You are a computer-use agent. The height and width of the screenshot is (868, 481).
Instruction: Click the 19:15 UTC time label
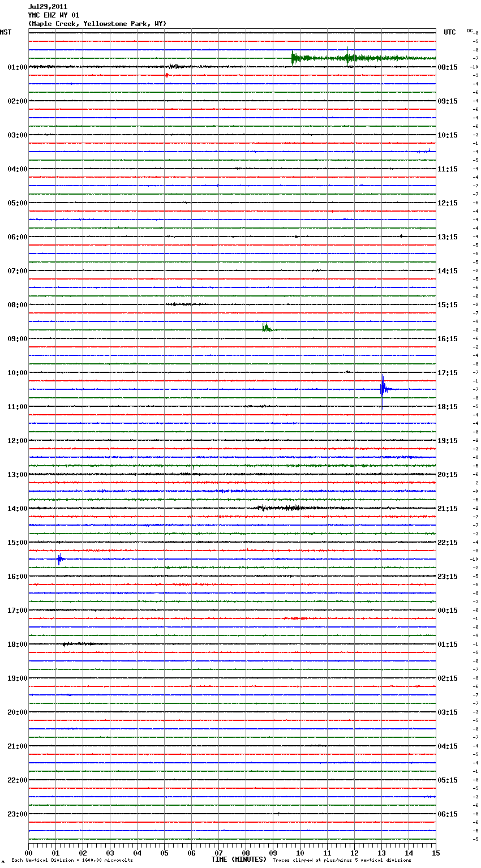click(448, 441)
